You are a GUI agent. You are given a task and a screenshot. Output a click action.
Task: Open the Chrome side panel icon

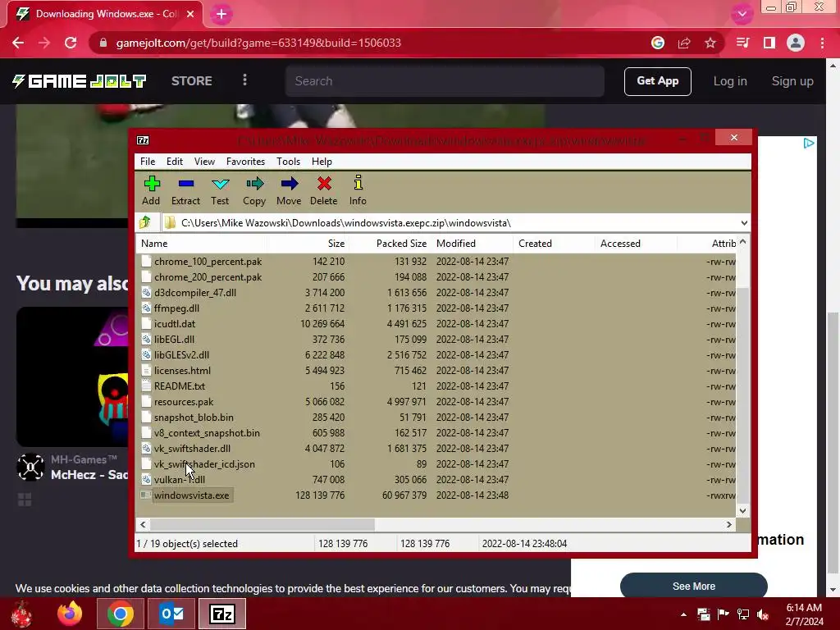pos(769,43)
